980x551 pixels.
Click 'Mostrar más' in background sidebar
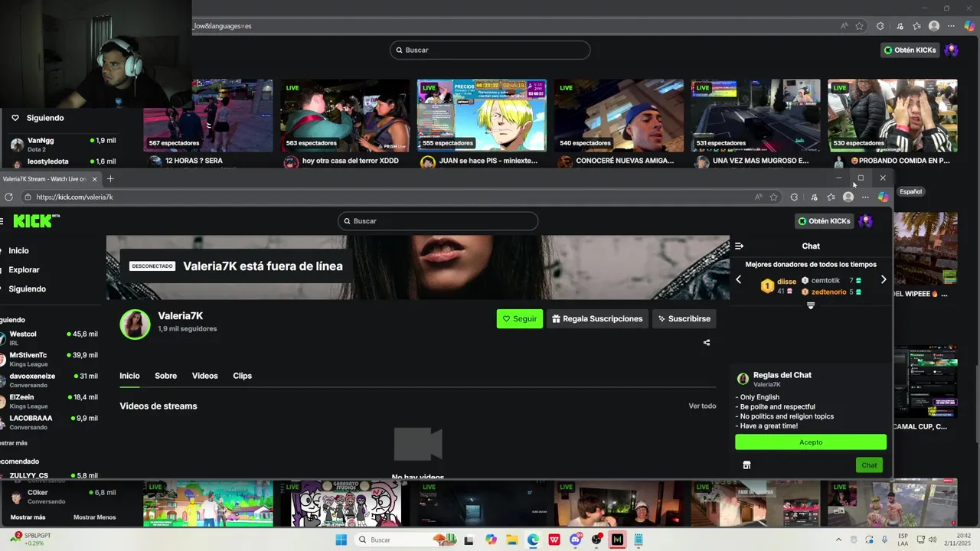(28, 517)
